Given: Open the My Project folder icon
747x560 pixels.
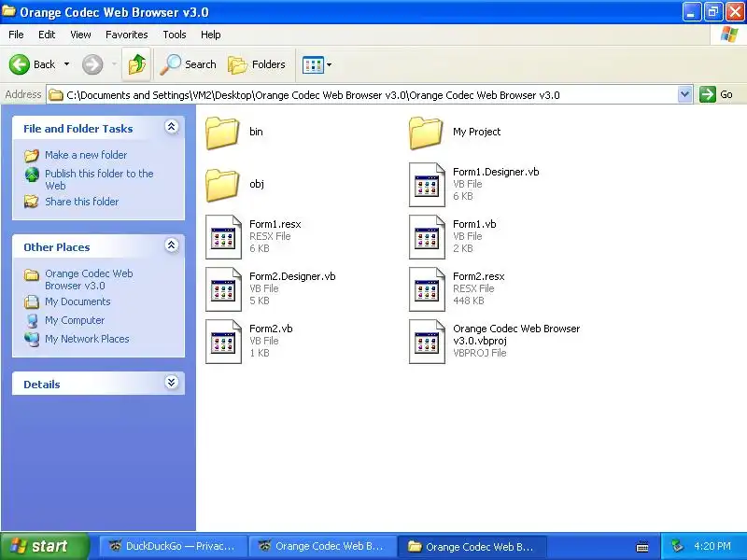Looking at the screenshot, I should pos(426,133).
